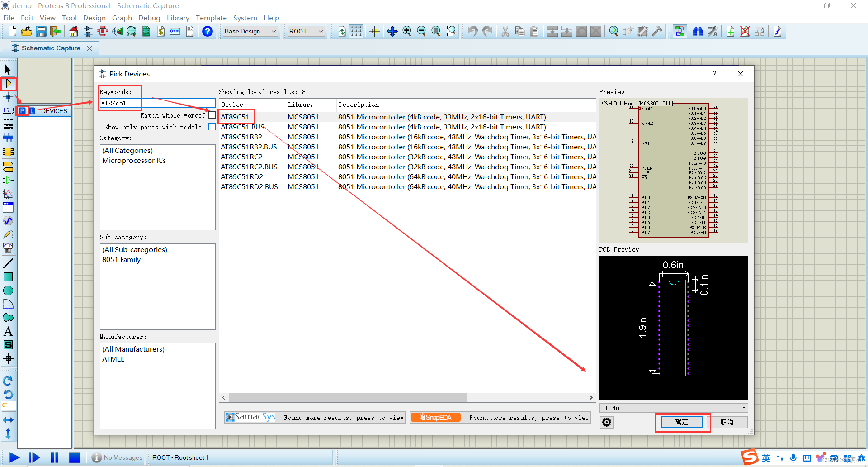Viewport: 868px width, 467px height.
Task: Select AT89C51RB2 device row
Action: coord(407,137)
